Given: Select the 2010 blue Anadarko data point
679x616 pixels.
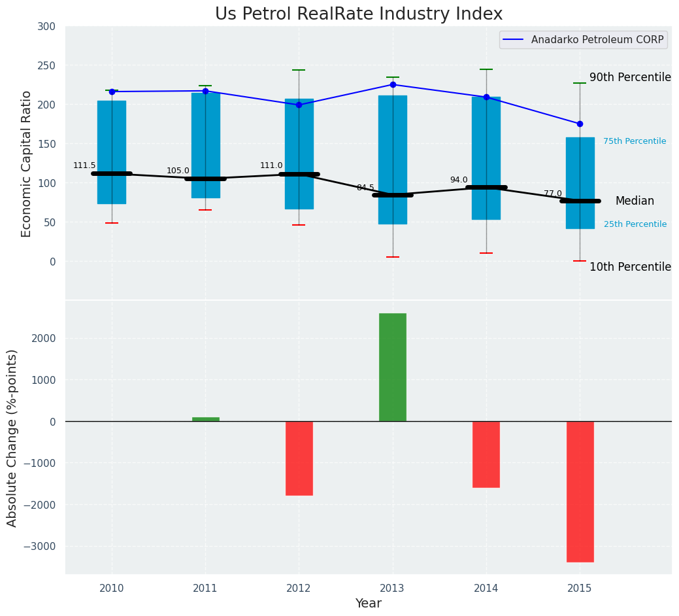Looking at the screenshot, I should 112,92.
